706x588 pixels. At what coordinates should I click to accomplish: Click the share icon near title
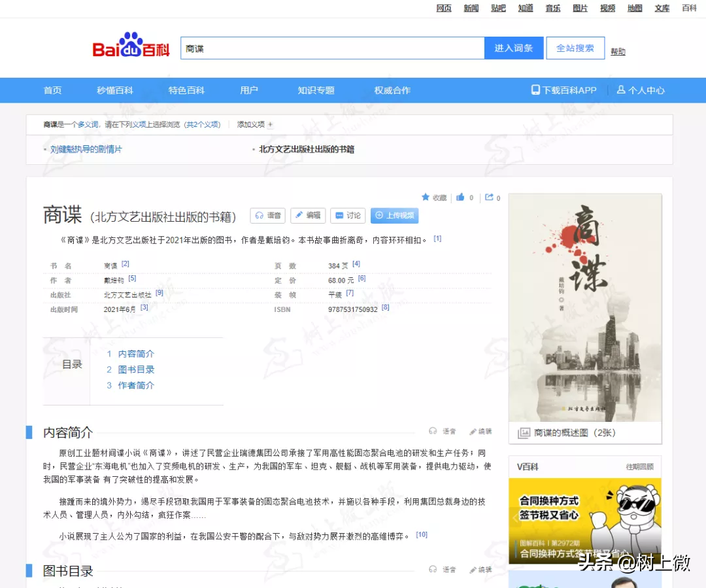pos(489,197)
